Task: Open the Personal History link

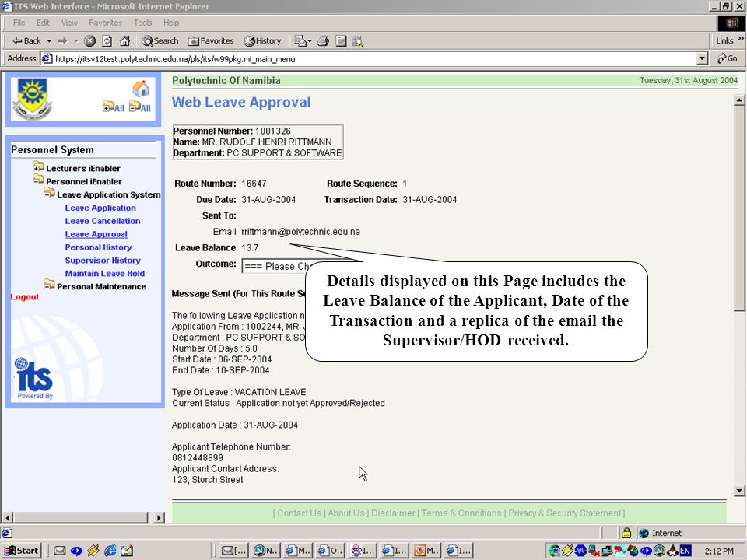Action: coord(98,247)
